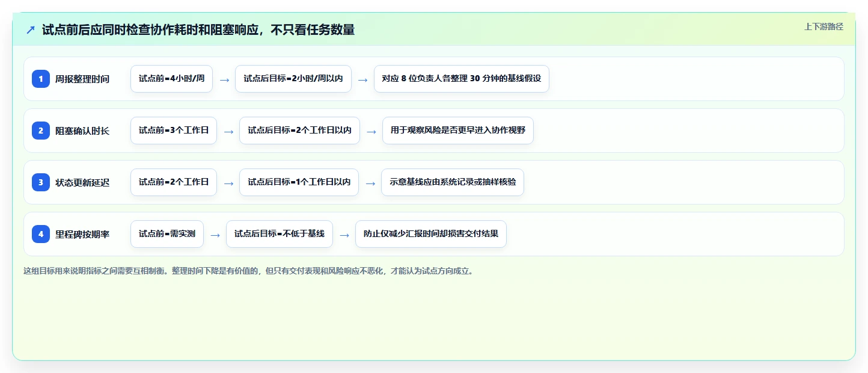The image size is (868, 373).
Task: Select the row label 里程碑按期率
Action: 82,234
